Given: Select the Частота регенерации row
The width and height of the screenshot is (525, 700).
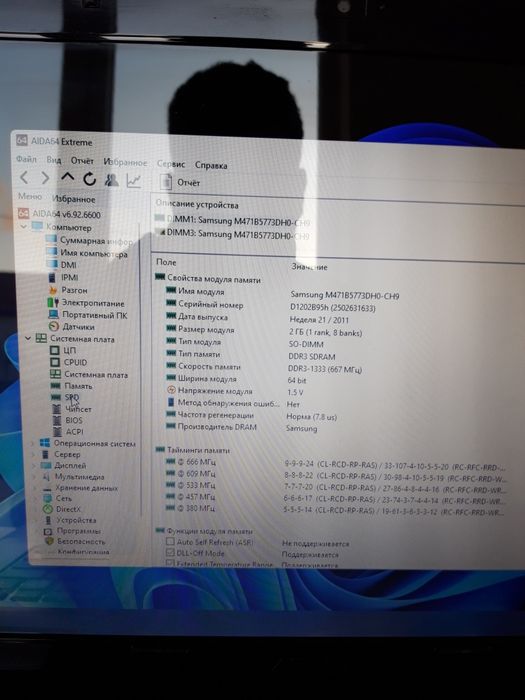Looking at the screenshot, I should coord(251,416).
